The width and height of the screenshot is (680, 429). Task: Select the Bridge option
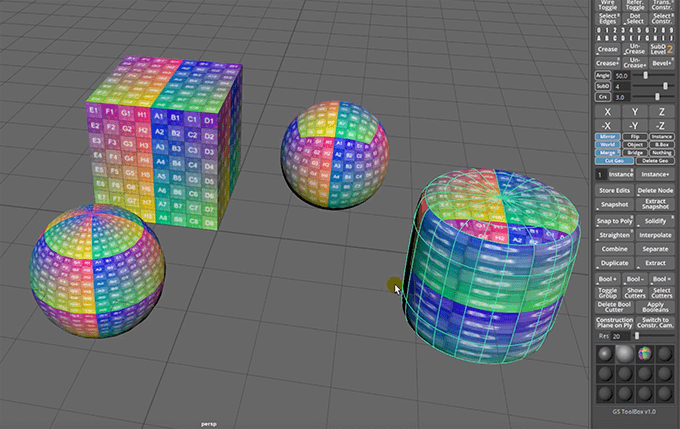pyautogui.click(x=635, y=153)
